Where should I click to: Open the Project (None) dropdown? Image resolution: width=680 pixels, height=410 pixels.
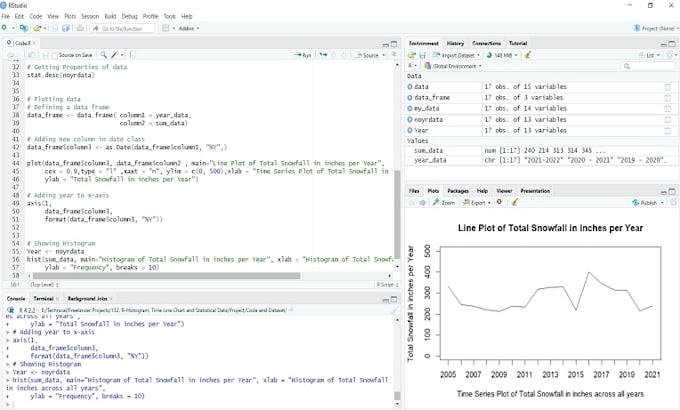[655, 28]
